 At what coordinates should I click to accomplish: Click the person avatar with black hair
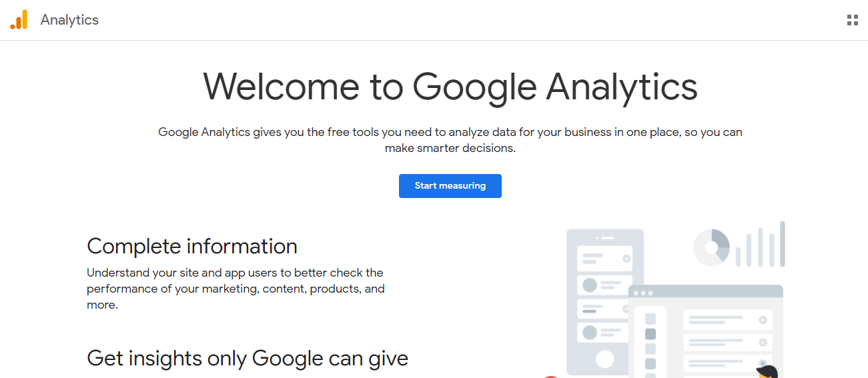(x=767, y=371)
